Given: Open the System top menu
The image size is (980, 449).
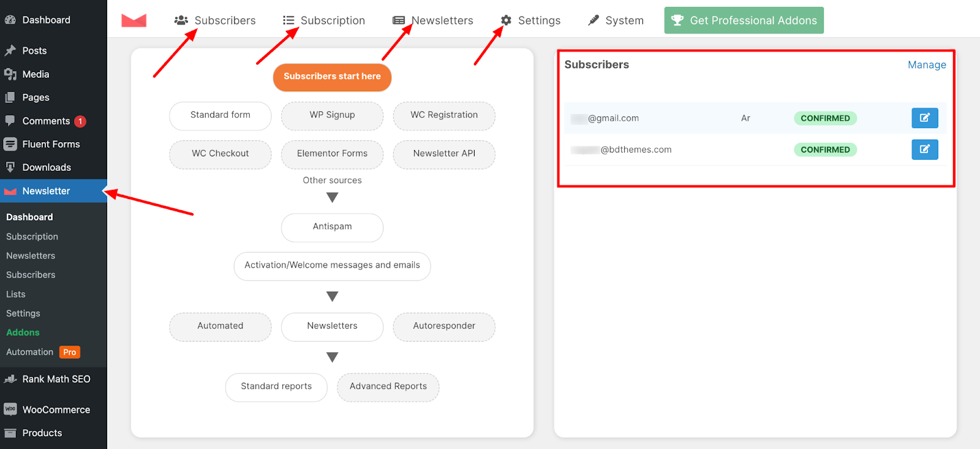Looking at the screenshot, I should point(616,20).
